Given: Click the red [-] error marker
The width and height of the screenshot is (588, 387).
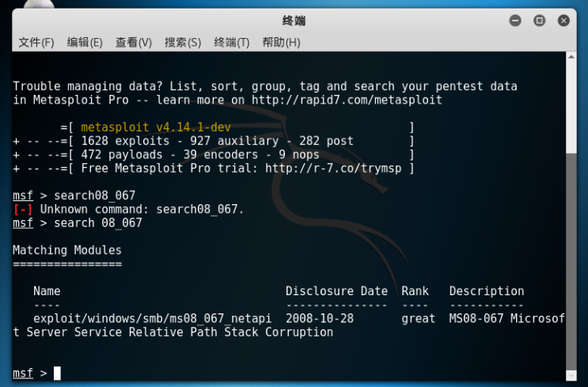Looking at the screenshot, I should [23, 209].
